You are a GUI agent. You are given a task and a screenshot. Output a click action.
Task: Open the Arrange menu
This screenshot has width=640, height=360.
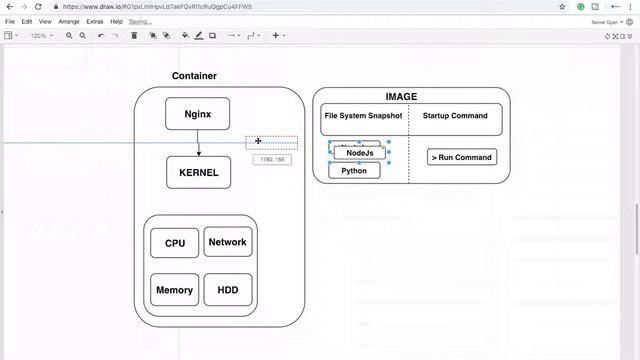point(69,22)
